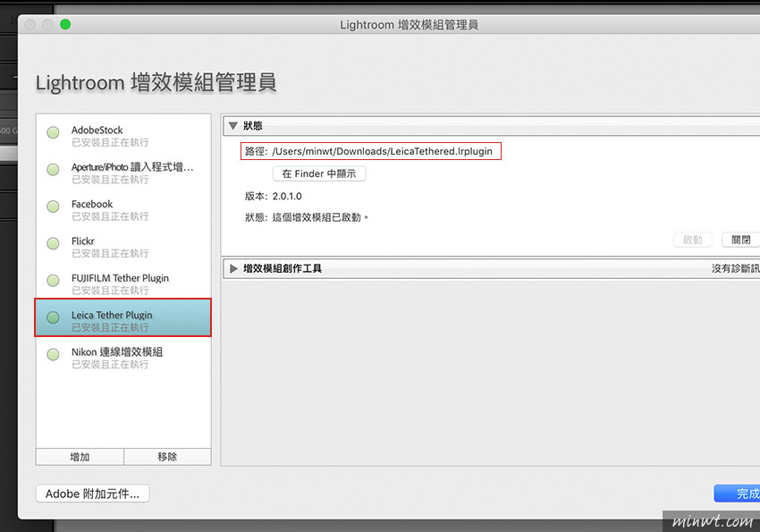760x532 pixels.
Task: Click the 在 Finder 中顯示 button
Action: pos(319,173)
